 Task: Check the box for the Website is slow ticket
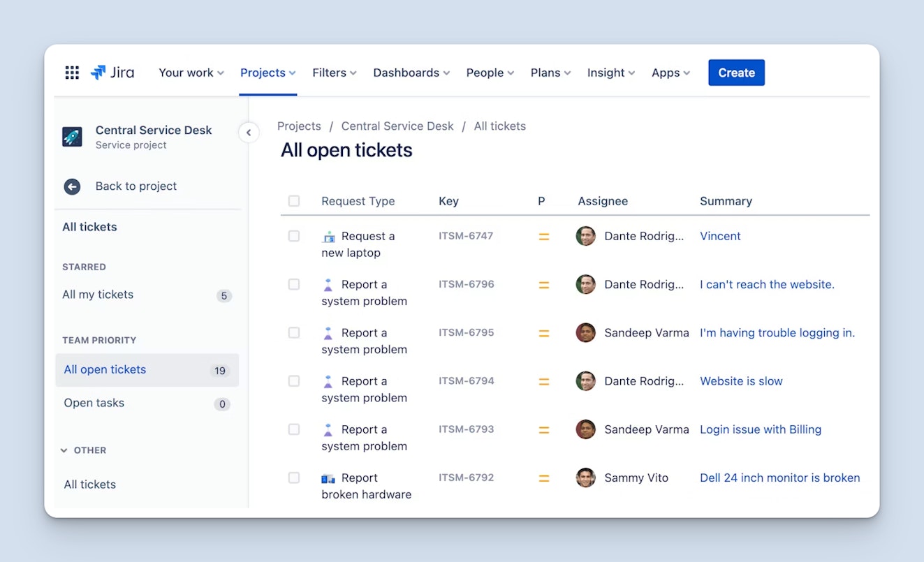294,381
